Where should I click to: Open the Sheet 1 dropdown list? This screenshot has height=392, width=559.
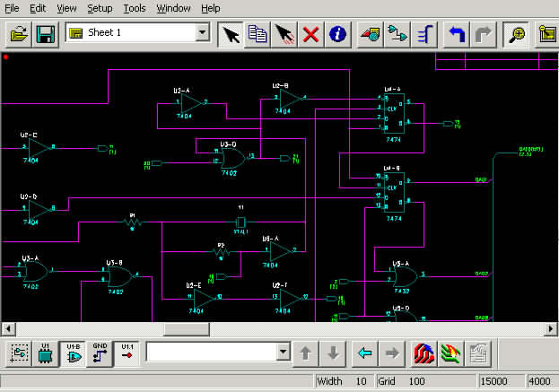[x=203, y=33]
